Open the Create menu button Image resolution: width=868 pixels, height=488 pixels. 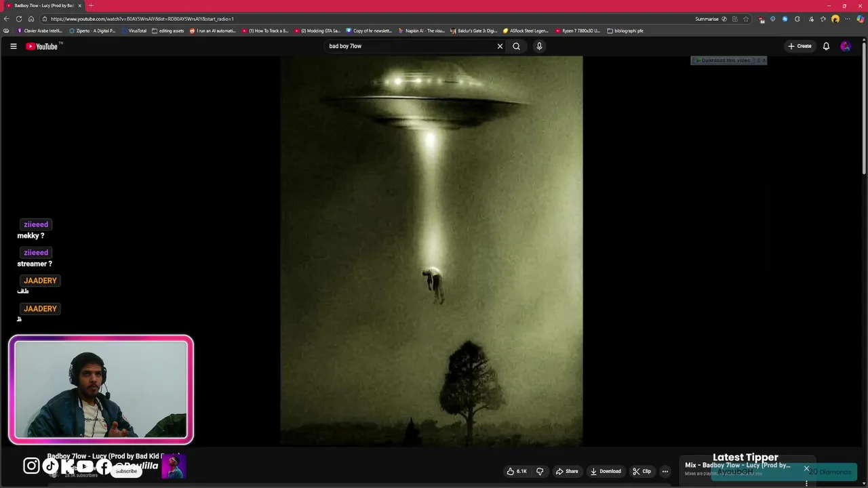pyautogui.click(x=800, y=46)
